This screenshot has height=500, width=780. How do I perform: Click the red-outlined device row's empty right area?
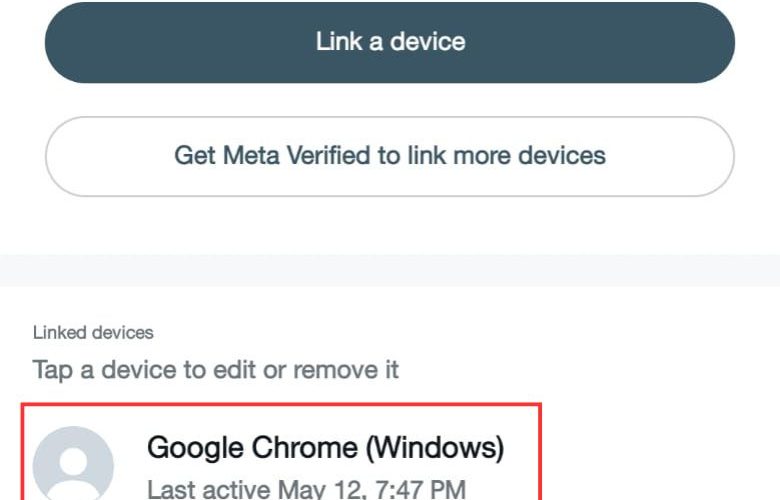(522, 468)
